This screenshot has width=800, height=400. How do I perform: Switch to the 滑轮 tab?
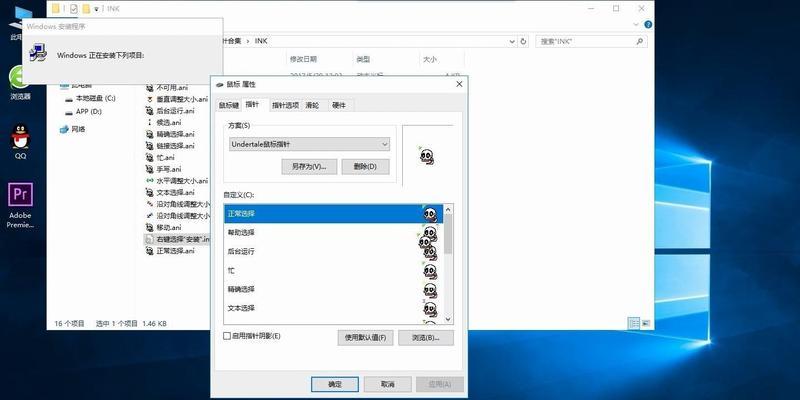(312, 105)
